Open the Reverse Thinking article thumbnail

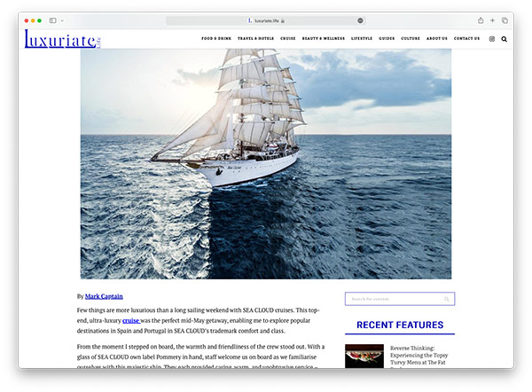pyautogui.click(x=364, y=356)
